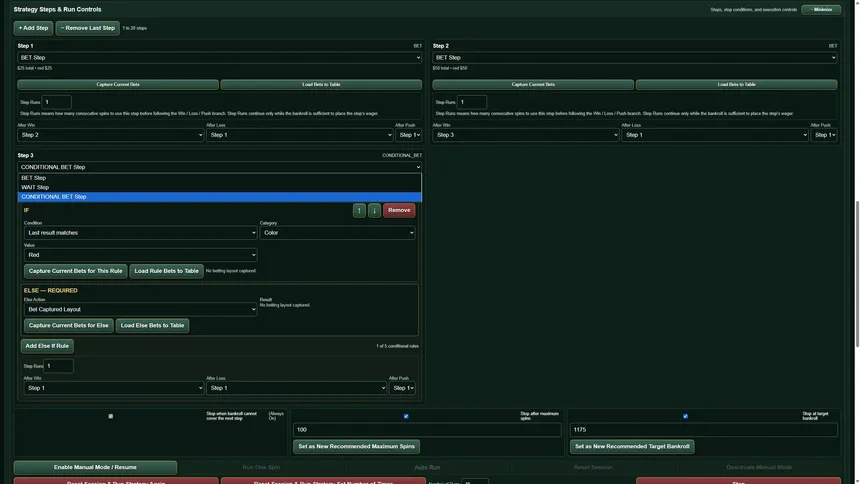
Task: Open Step 2 After Loss dropdown
Action: [x=715, y=135]
